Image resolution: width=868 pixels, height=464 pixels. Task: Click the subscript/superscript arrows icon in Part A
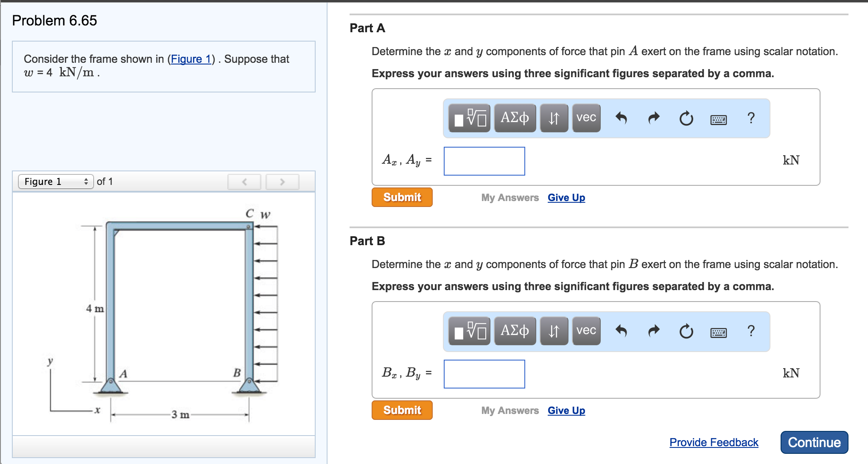[x=554, y=118]
